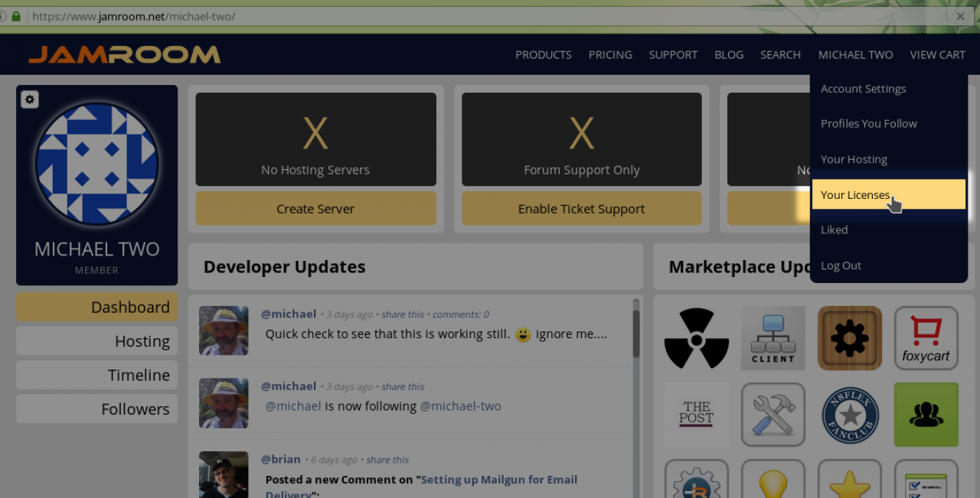Viewport: 980px width, 498px height.
Task: Select the Dashboard sidebar tab
Action: coord(97,307)
